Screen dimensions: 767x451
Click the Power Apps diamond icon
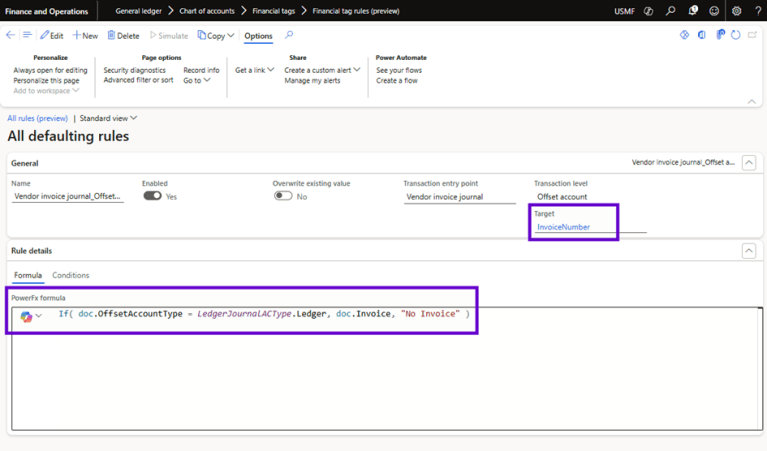click(x=684, y=35)
